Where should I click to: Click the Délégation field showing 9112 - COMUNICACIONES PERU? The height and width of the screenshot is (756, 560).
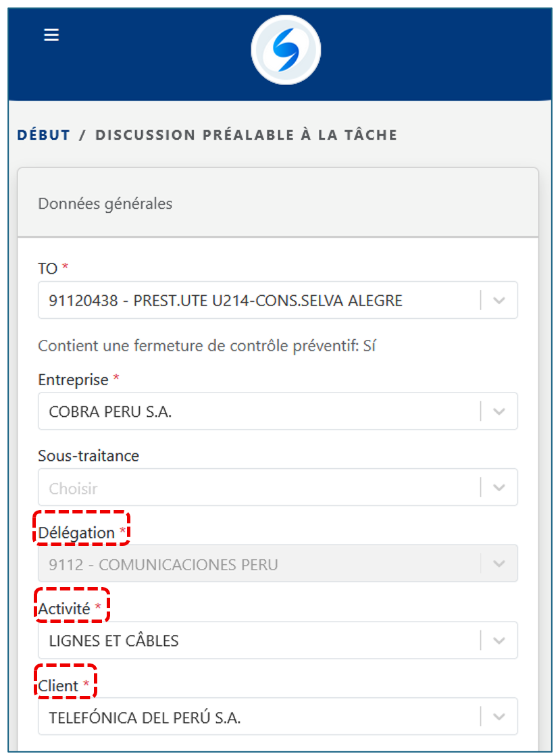pos(257,564)
